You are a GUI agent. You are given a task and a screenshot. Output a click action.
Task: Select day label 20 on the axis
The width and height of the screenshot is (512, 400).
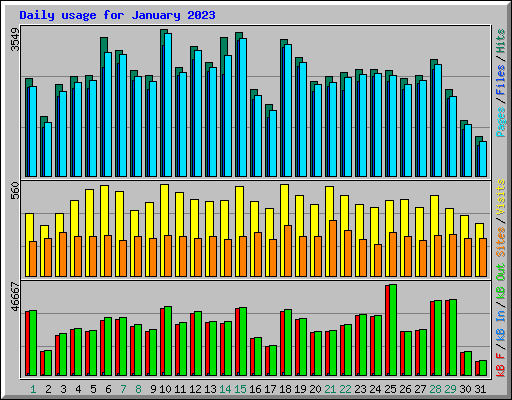315,389
